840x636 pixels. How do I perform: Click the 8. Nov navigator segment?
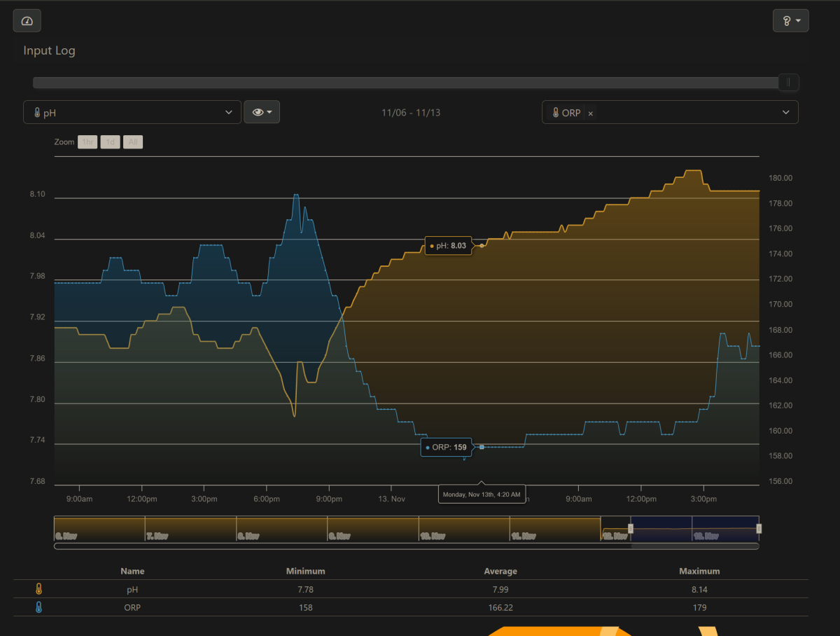click(x=281, y=528)
